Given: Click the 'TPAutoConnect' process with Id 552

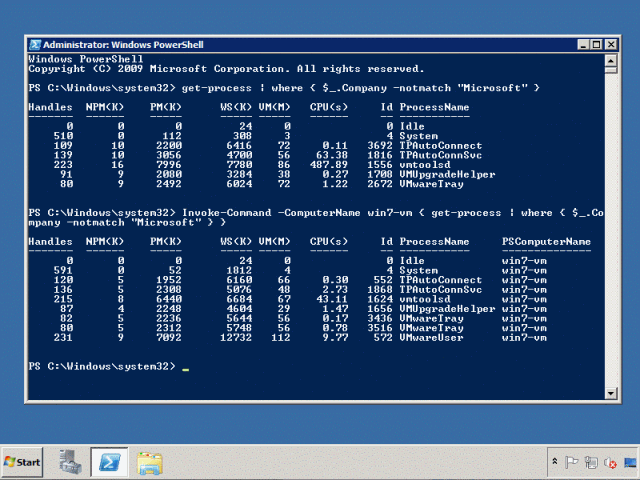Looking at the screenshot, I should point(440,280).
